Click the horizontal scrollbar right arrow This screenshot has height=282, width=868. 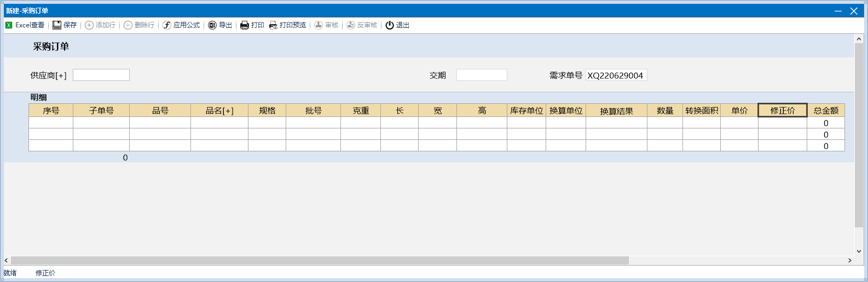pyautogui.click(x=849, y=261)
